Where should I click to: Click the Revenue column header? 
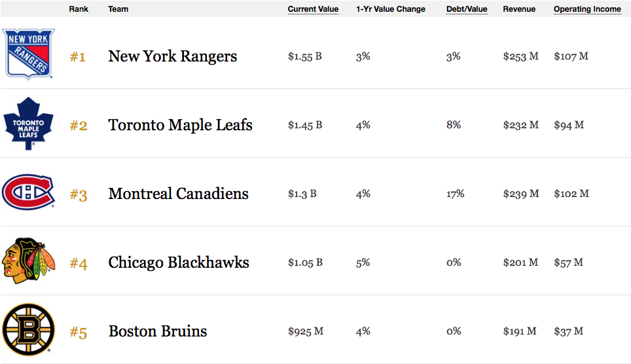(519, 9)
